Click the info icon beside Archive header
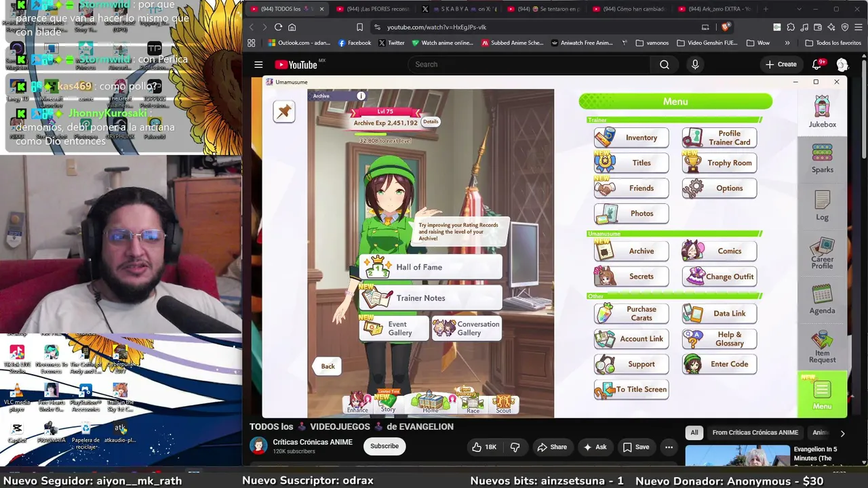The width and height of the screenshot is (868, 488). (x=361, y=96)
